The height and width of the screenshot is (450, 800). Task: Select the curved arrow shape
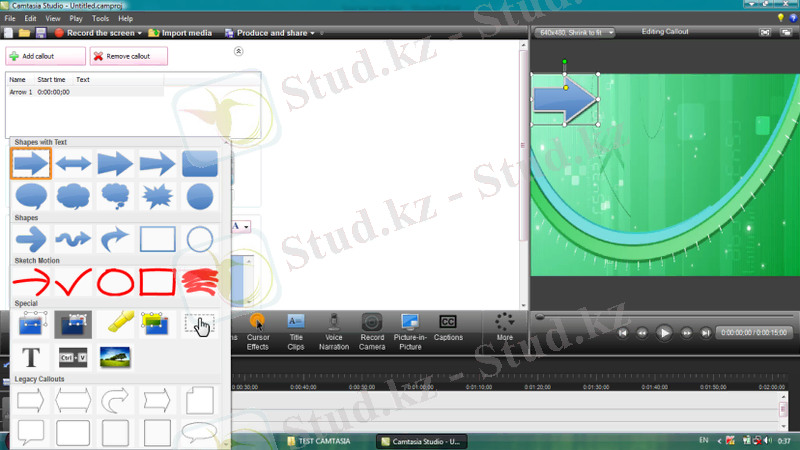pyautogui.click(x=115, y=239)
